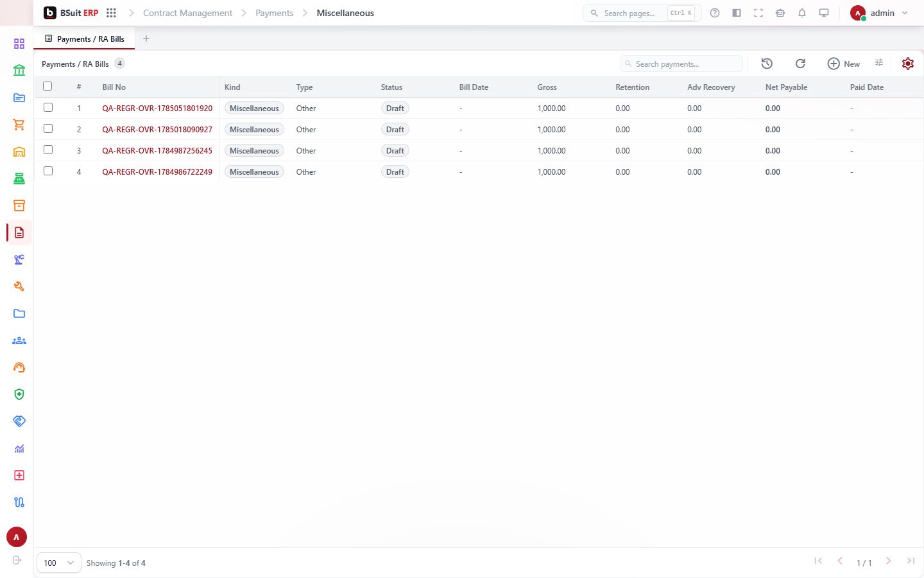This screenshot has height=578, width=924.
Task: Open the page size dropdown showing 100
Action: 59,563
